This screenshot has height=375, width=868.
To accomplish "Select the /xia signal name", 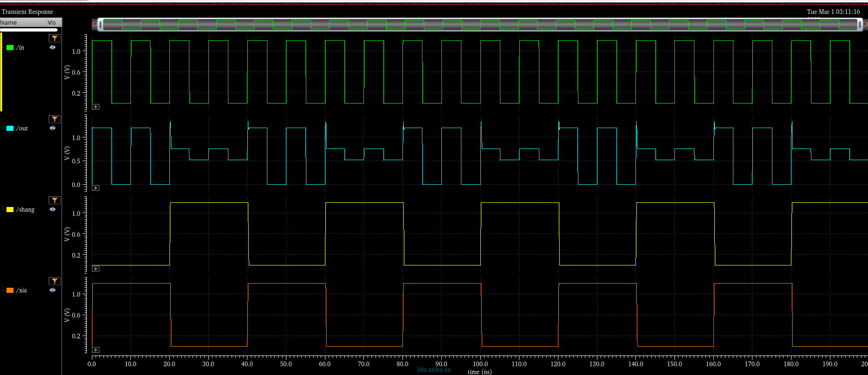I will click(x=22, y=290).
